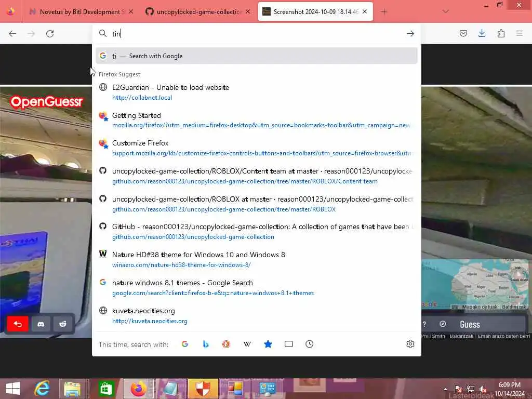The width and height of the screenshot is (532, 399).
Task: Click the compass icon beside Guess
Action: click(x=443, y=324)
